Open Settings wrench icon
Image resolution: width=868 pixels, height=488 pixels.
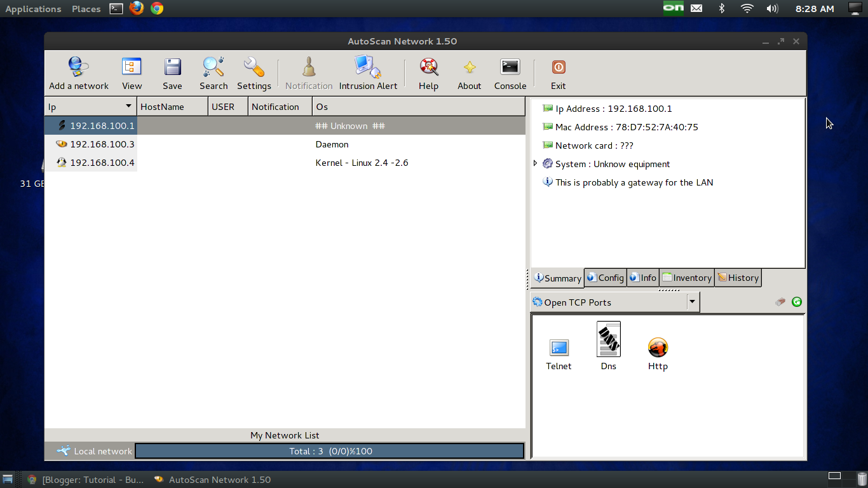[254, 67]
